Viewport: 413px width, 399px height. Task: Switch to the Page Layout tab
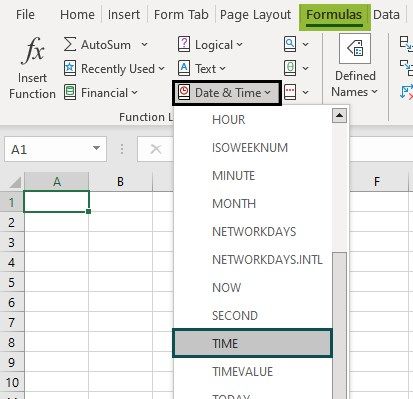255,15
